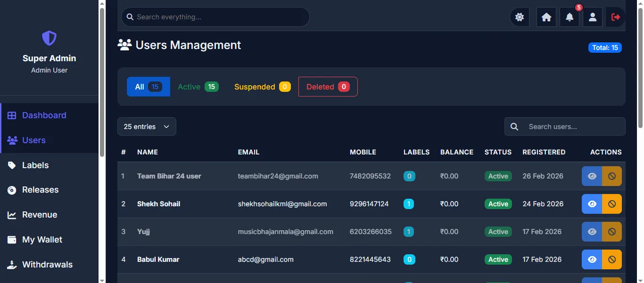644x283 pixels.
Task: Expand the 25 entries dropdown
Action: point(147,127)
